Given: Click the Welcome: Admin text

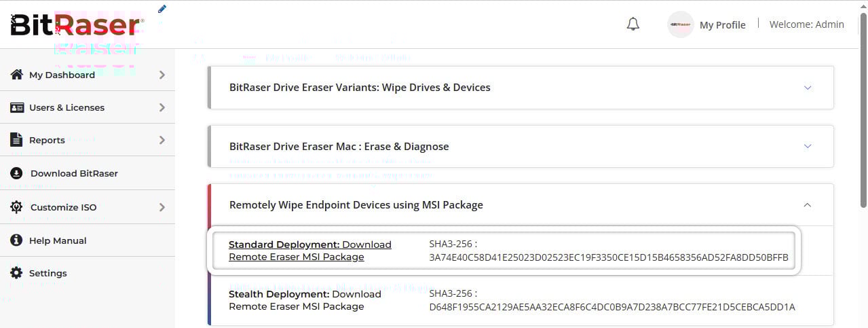Looking at the screenshot, I should tap(807, 24).
